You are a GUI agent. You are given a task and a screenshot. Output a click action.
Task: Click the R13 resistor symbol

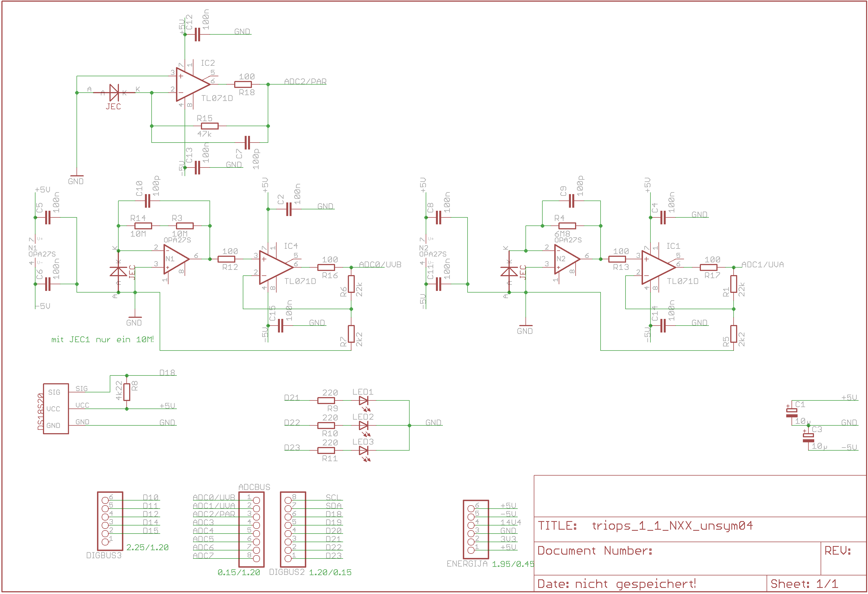(x=617, y=259)
